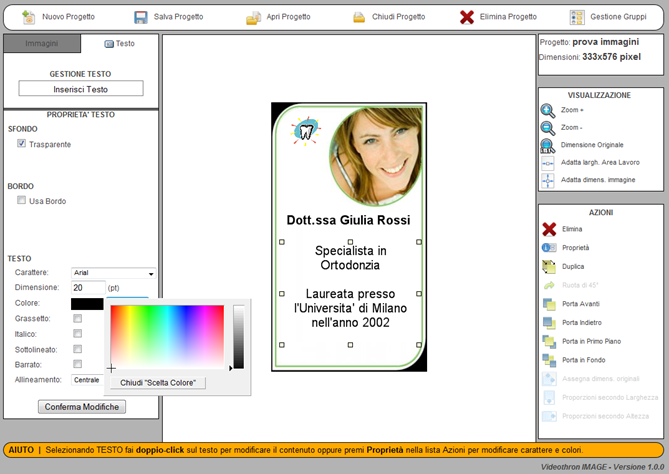Click the red Elimina icon in Azioni

[549, 229]
